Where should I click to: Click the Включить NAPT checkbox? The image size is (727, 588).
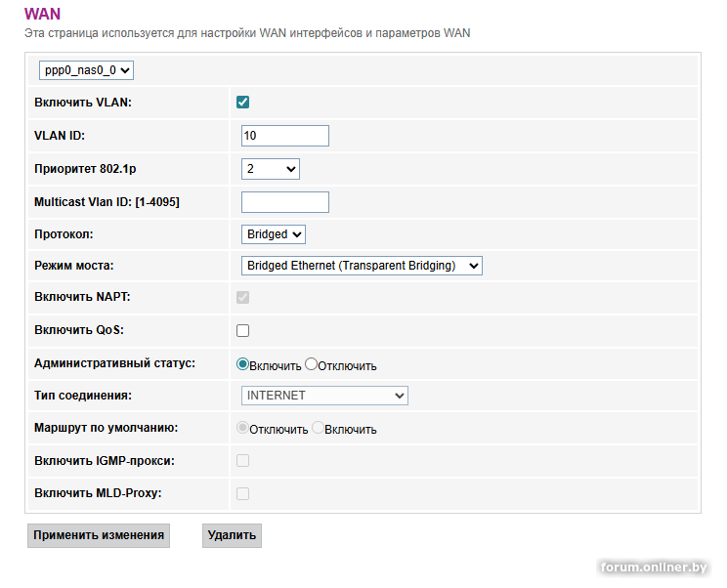click(243, 297)
